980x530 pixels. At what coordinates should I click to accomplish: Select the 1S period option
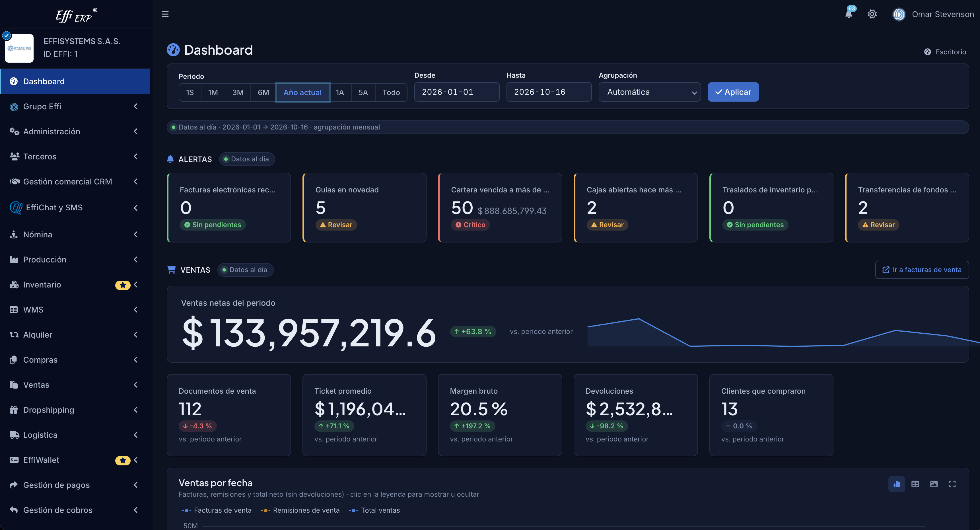pos(190,93)
